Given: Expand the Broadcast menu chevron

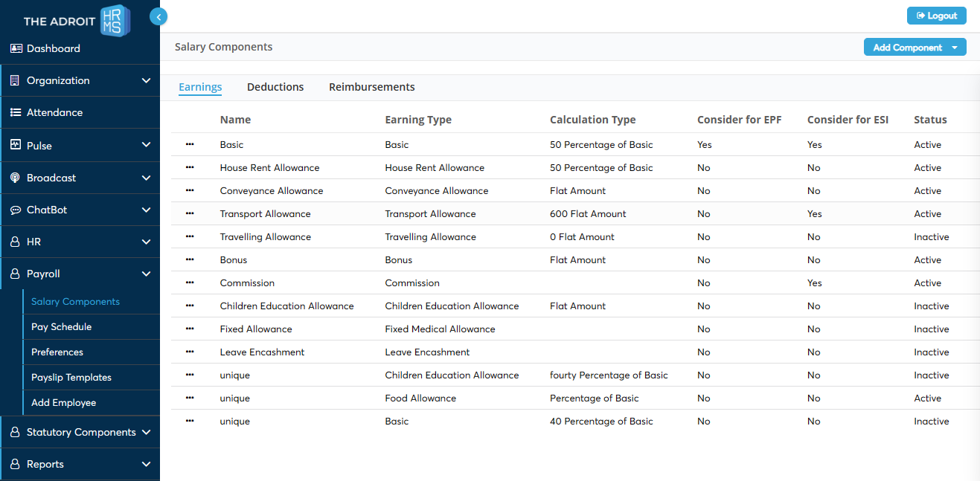Looking at the screenshot, I should point(146,178).
